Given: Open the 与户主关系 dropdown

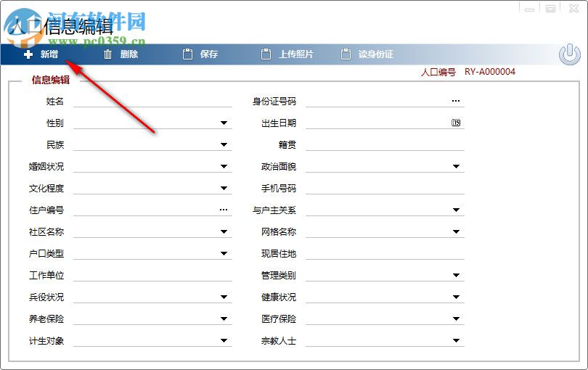Looking at the screenshot, I should click(456, 210).
